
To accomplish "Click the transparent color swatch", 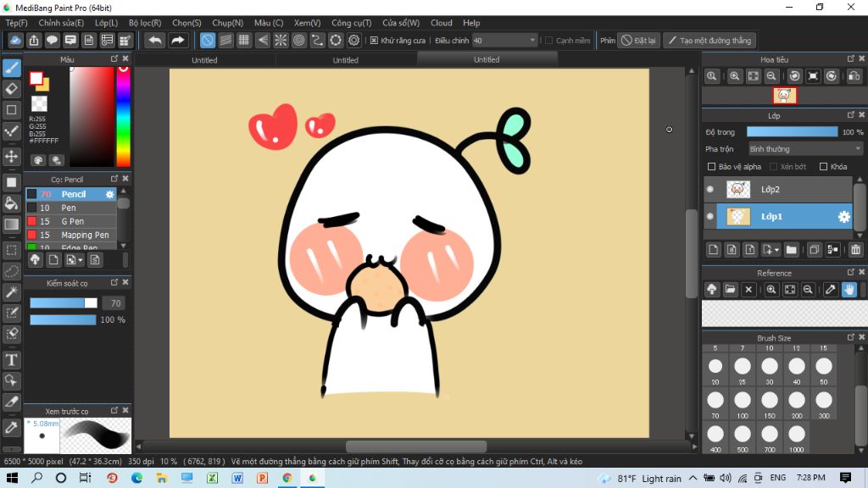I will 39,103.
